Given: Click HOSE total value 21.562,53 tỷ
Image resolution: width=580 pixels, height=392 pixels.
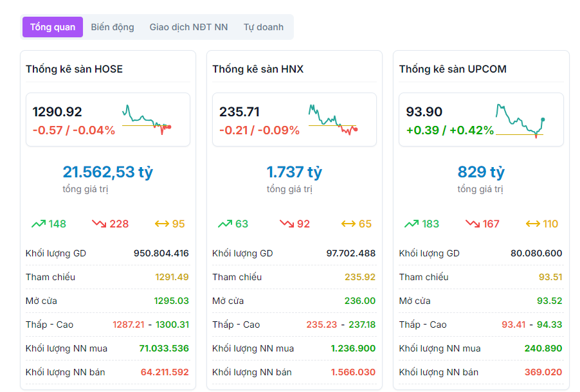Looking at the screenshot, I should pyautogui.click(x=107, y=172).
